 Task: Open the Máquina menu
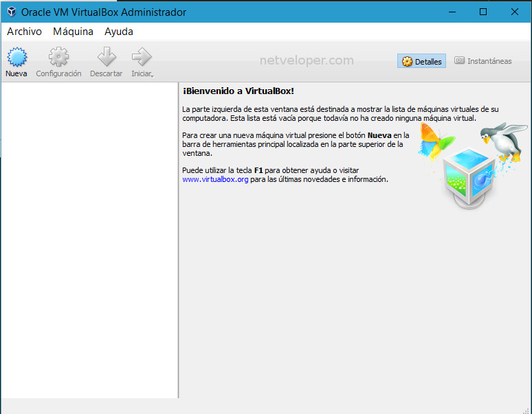(x=73, y=32)
